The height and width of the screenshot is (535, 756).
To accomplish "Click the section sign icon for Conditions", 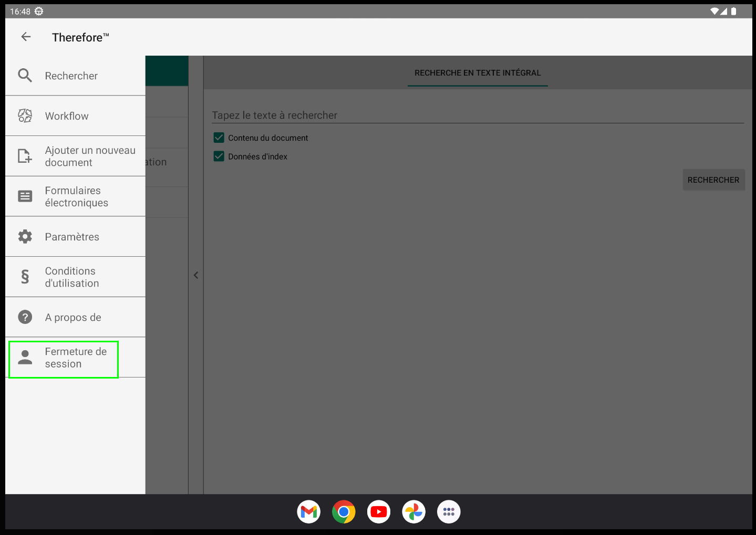I will pos(25,277).
